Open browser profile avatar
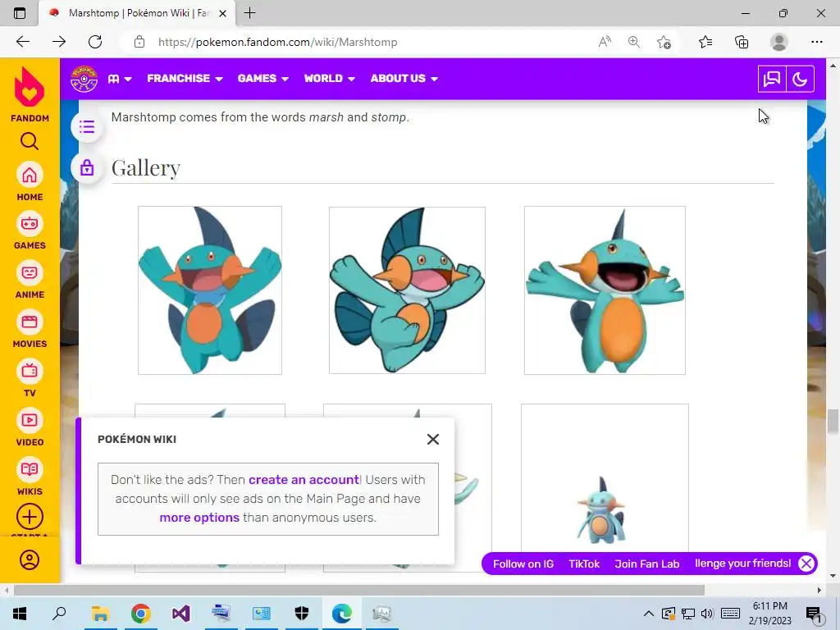The height and width of the screenshot is (630, 840). [x=779, y=42]
